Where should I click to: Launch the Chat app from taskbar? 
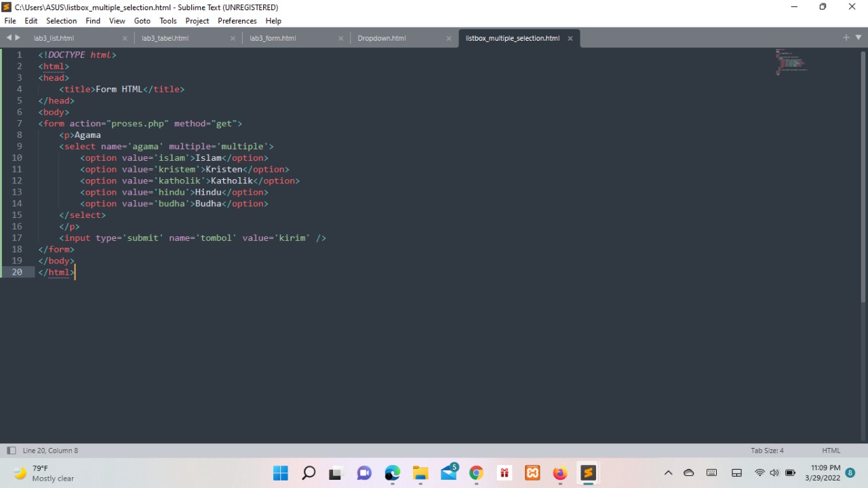364,473
